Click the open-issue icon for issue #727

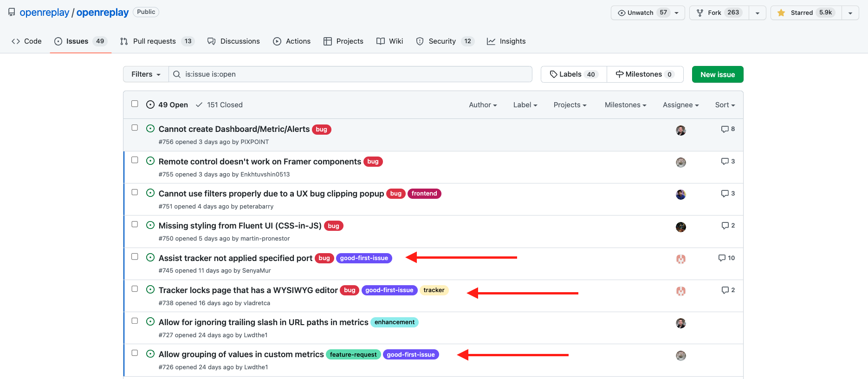(150, 321)
